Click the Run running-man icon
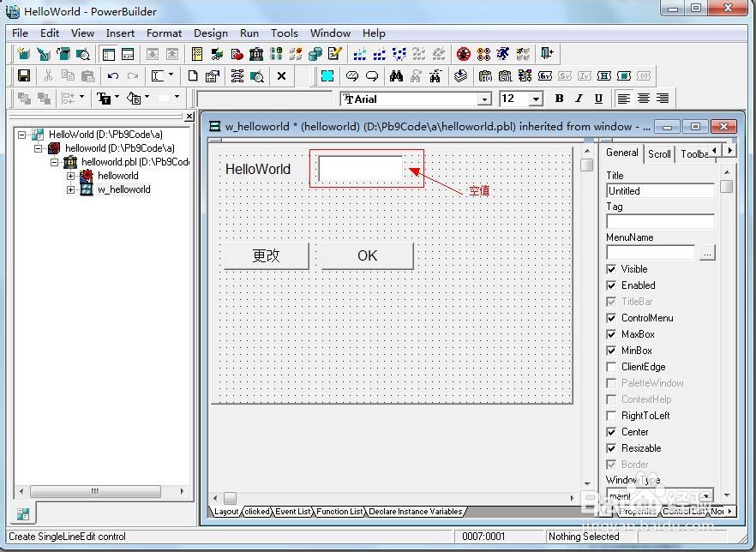This screenshot has height=552, width=756. coord(503,53)
